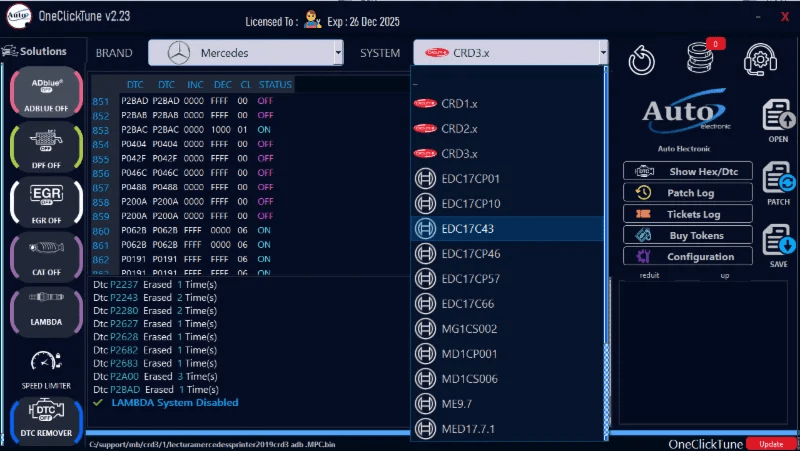The width and height of the screenshot is (800, 451).
Task: Click the BRAND dropdown arrow
Action: [338, 53]
